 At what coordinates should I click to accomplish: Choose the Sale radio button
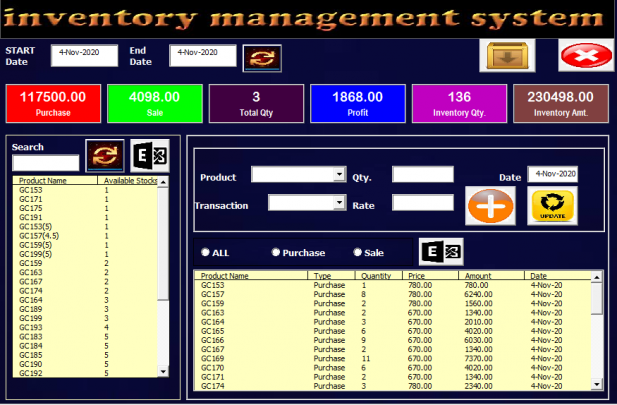(x=358, y=253)
